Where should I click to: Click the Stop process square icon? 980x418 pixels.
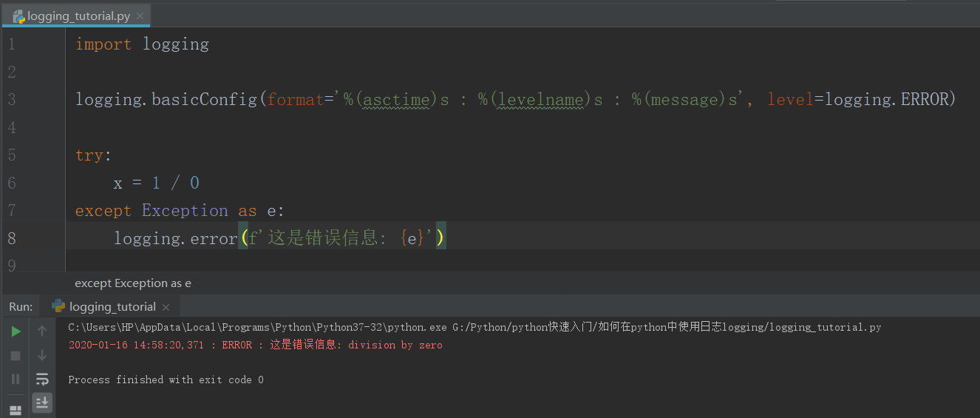point(16,355)
